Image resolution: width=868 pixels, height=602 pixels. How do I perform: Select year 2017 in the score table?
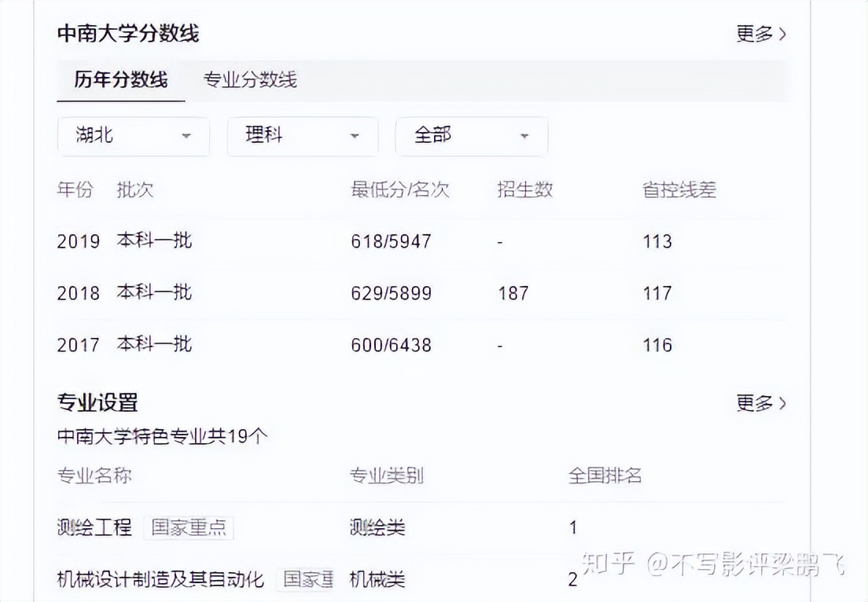(x=78, y=345)
